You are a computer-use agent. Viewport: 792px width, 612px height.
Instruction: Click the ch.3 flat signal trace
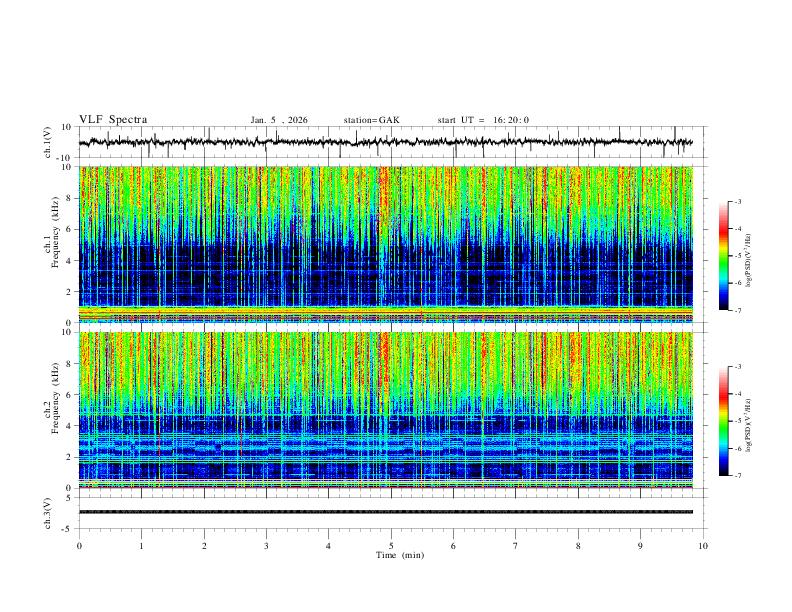386,512
